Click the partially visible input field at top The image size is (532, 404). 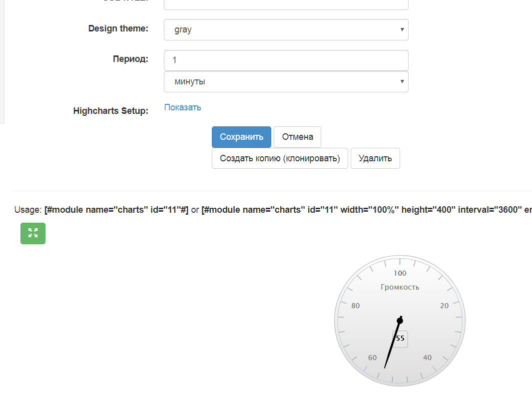(286, 5)
